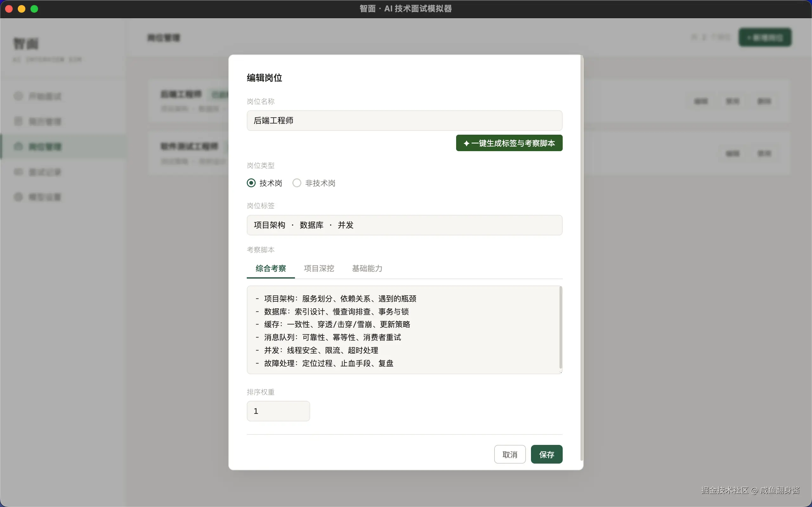
Task: Select the 非技术岗 radio button
Action: click(x=297, y=183)
